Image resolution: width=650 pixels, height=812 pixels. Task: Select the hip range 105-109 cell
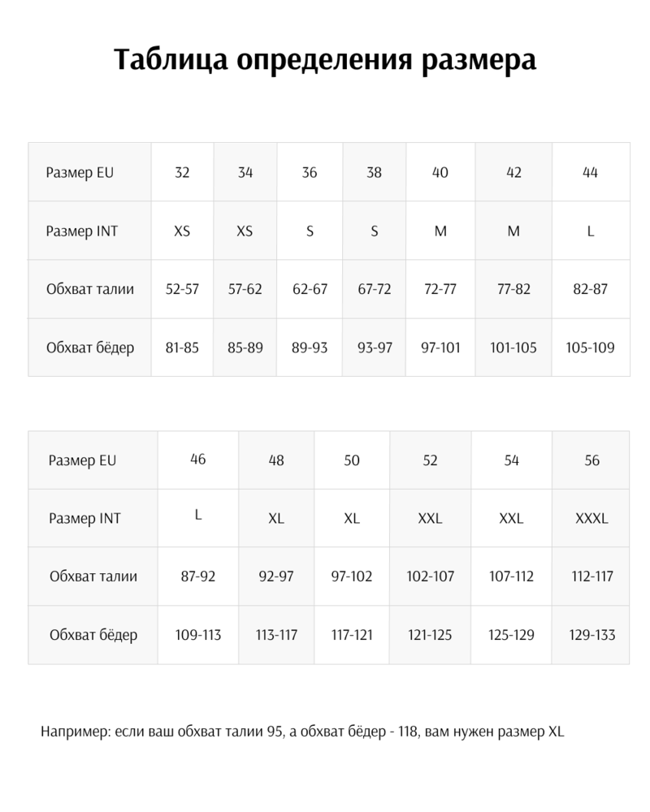click(590, 348)
